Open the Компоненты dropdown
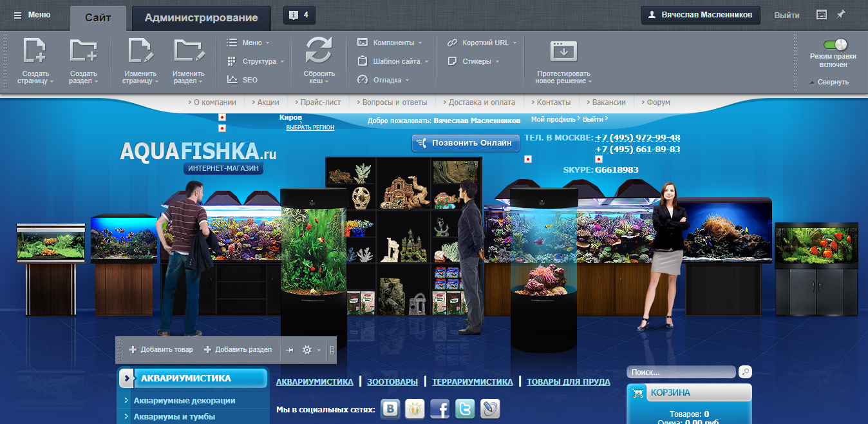 (390, 43)
